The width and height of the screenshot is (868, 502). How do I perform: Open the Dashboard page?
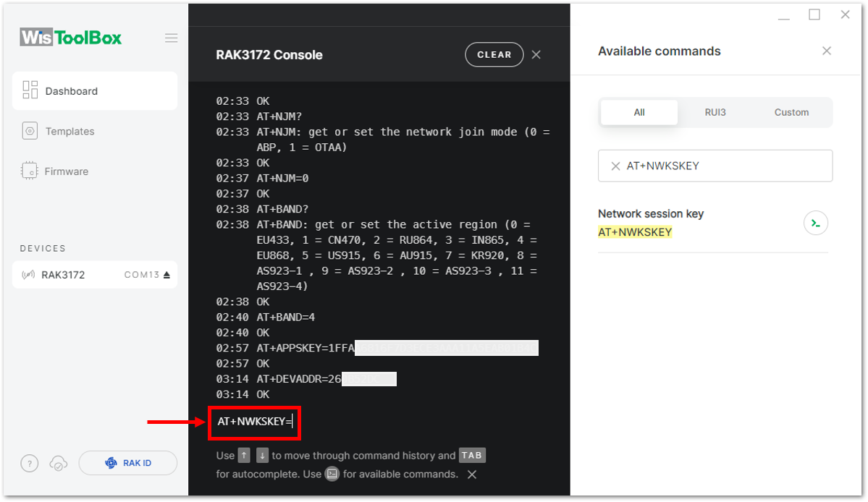tap(95, 90)
